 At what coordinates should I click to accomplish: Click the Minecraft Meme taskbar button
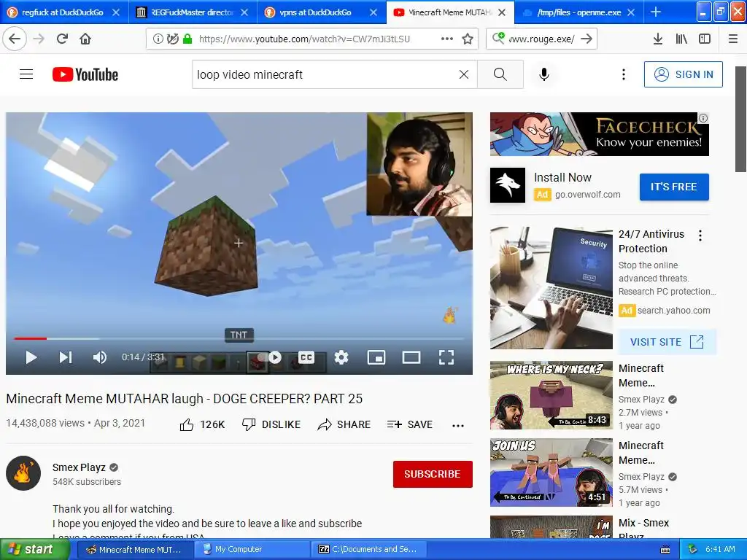click(x=136, y=550)
